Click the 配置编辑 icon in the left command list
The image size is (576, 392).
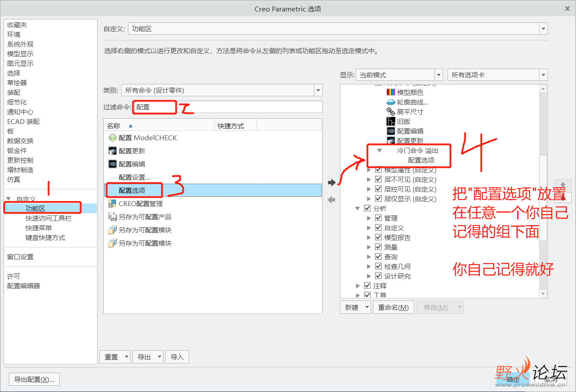[x=112, y=164]
